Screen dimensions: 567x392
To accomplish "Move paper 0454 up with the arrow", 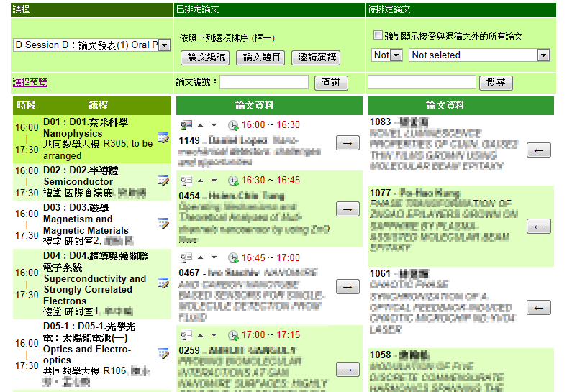I will [201, 181].
